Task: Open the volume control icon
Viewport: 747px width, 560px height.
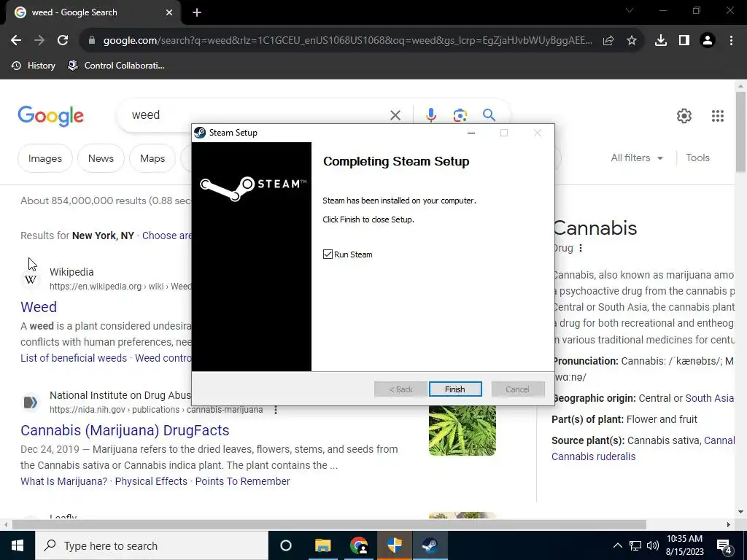Action: 653,545
